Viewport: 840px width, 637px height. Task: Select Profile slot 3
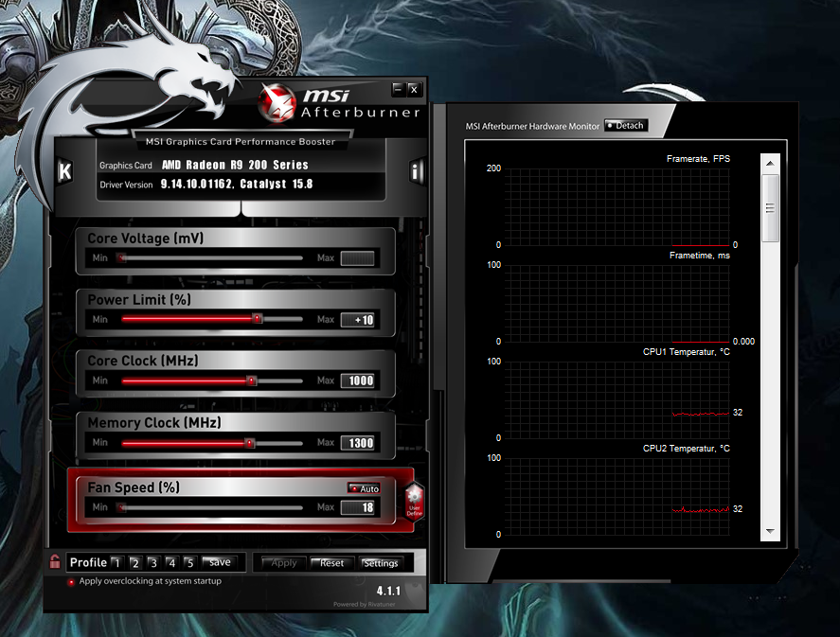pos(153,562)
